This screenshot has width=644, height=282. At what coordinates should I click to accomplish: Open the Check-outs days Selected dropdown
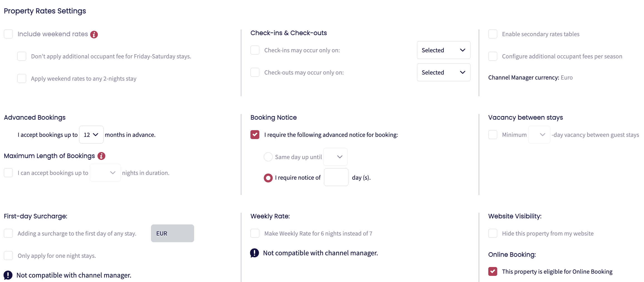point(443,72)
